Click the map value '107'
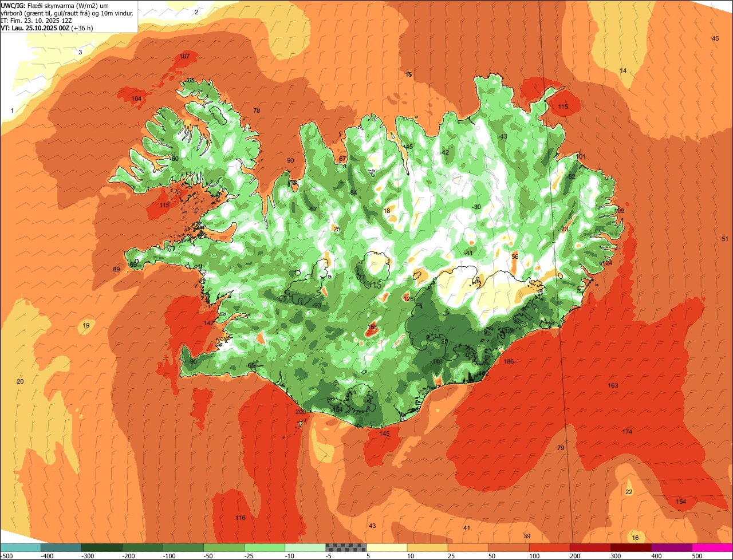The width and height of the screenshot is (733, 560). tap(184, 56)
